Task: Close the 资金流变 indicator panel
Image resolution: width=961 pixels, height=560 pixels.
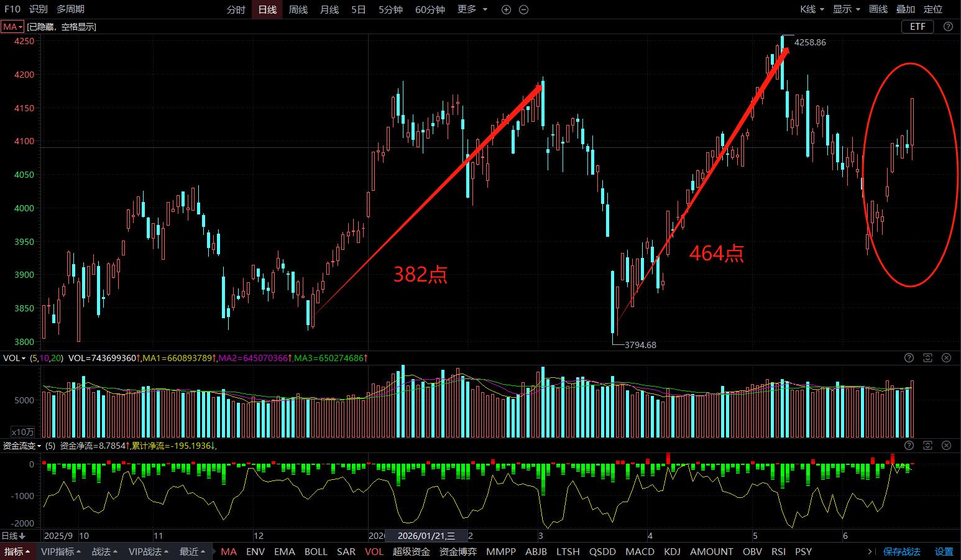Action: (947, 446)
